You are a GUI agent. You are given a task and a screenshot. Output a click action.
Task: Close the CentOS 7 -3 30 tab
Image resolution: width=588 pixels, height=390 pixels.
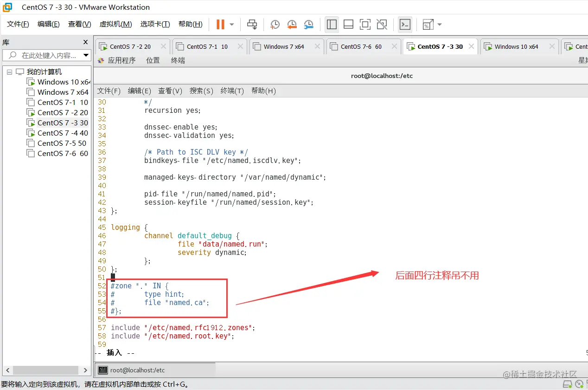point(471,46)
